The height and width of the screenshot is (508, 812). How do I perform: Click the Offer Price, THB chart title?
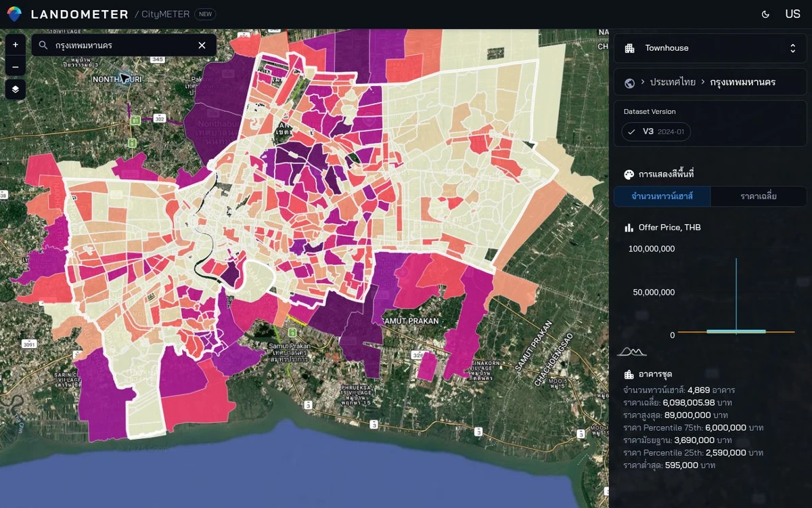point(670,228)
